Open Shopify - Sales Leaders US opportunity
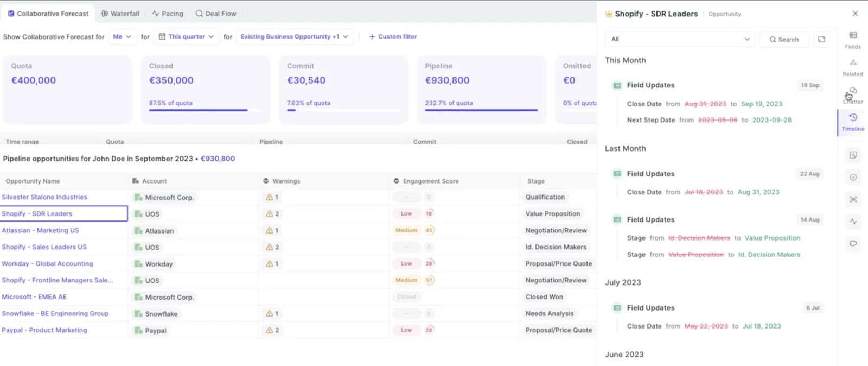Screen dimensions: 868x366 [x=44, y=247]
